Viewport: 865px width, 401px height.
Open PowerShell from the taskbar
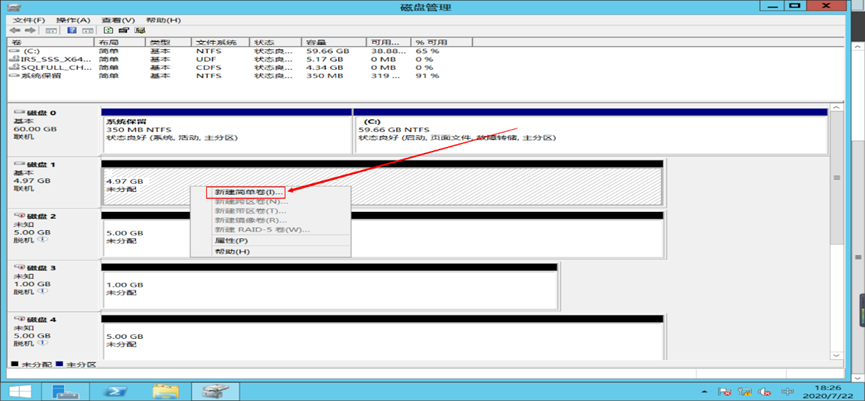(x=116, y=391)
